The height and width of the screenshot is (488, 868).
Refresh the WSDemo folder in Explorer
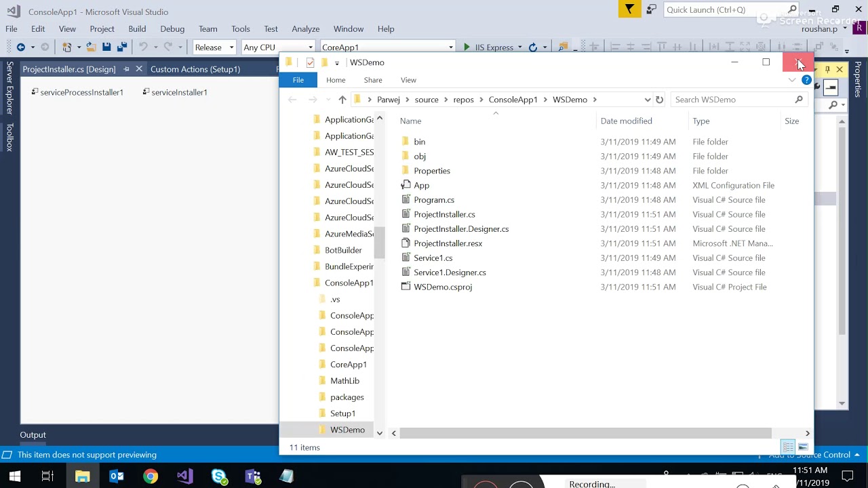point(659,100)
